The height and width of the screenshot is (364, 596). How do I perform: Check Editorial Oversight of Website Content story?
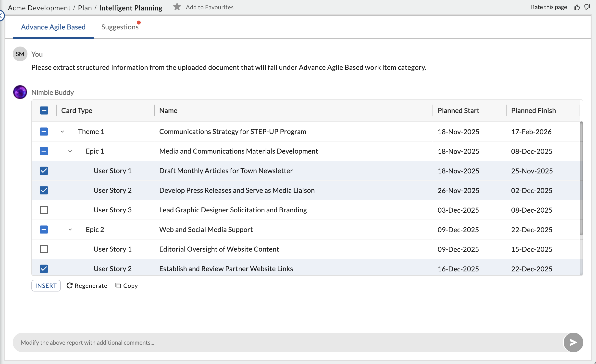(44, 249)
